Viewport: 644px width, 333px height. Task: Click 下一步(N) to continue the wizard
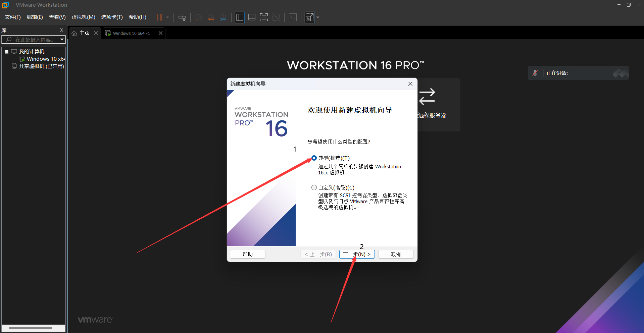coord(357,254)
